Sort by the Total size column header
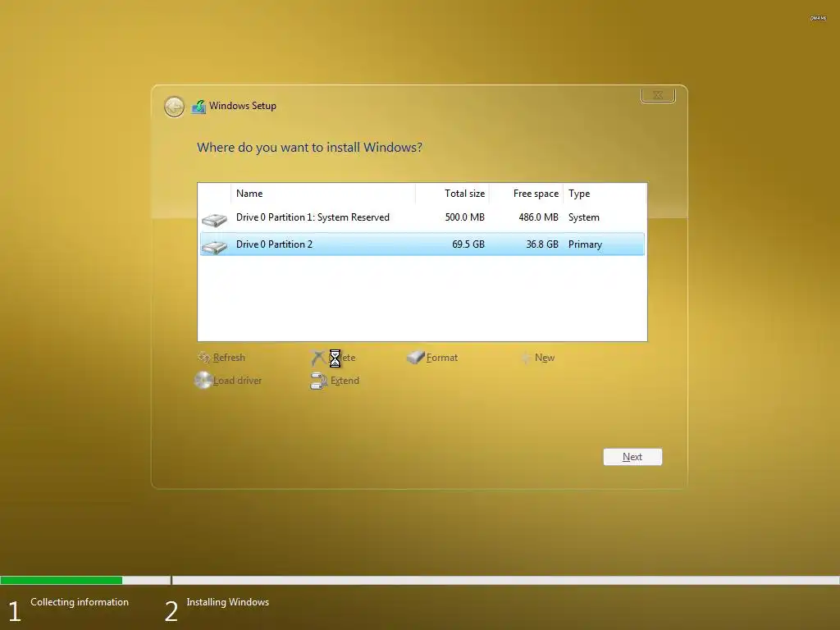Image resolution: width=840 pixels, height=630 pixels. point(452,194)
